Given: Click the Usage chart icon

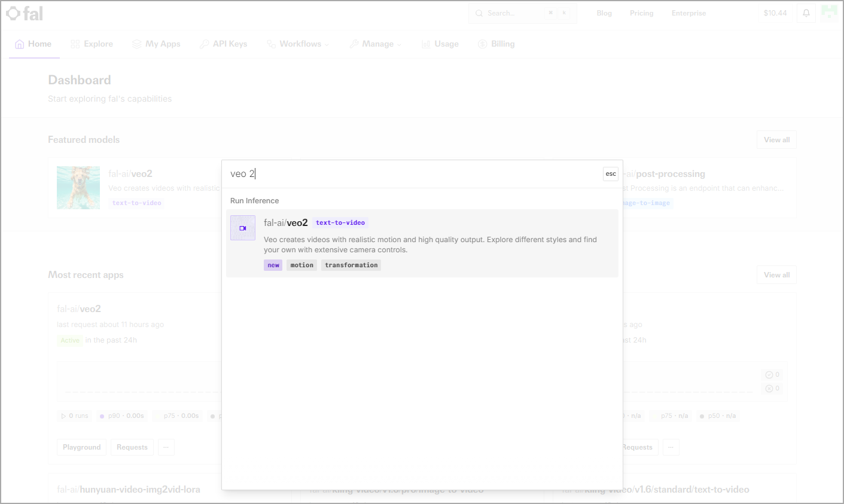Looking at the screenshot, I should point(426,44).
